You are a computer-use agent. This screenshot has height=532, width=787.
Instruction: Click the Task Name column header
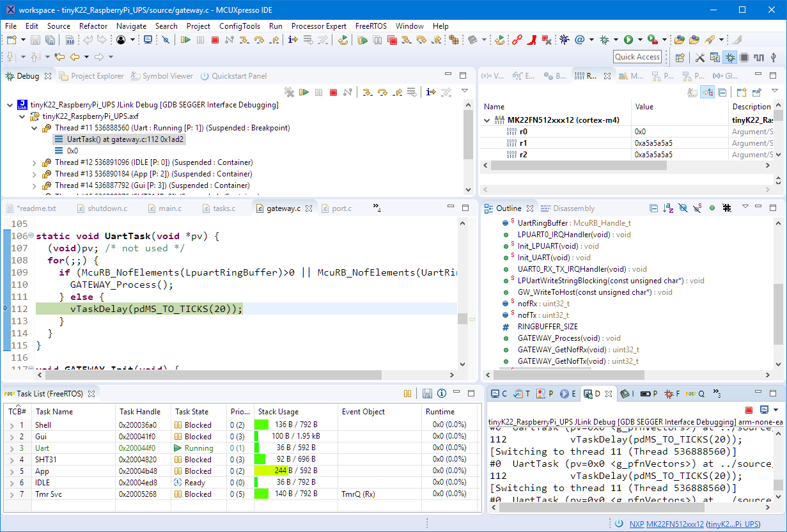[54, 412]
